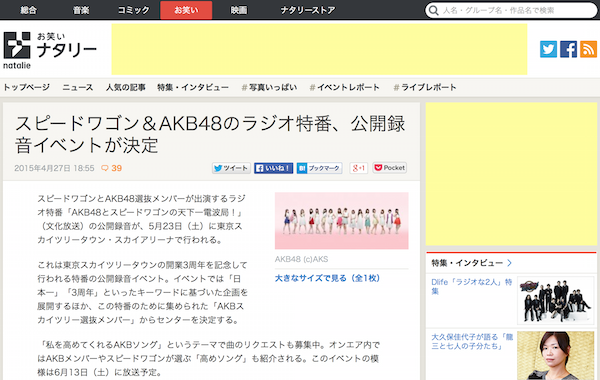Open the #ライブレポート tag
This screenshot has height=380, width=600.
[425, 87]
